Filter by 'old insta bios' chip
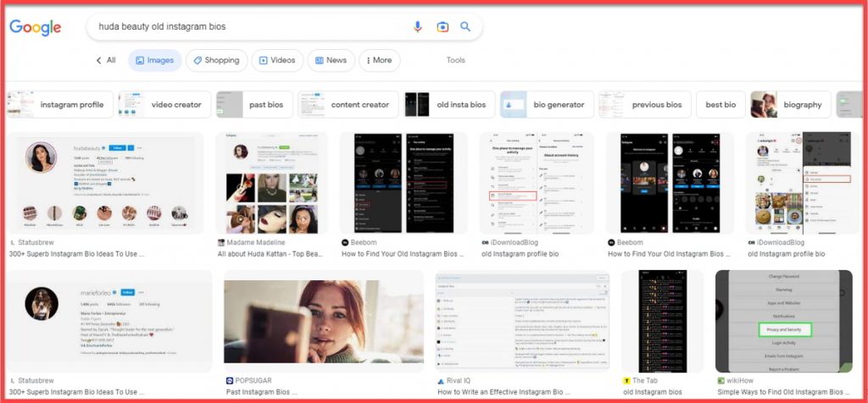The height and width of the screenshot is (403, 868). click(x=449, y=104)
